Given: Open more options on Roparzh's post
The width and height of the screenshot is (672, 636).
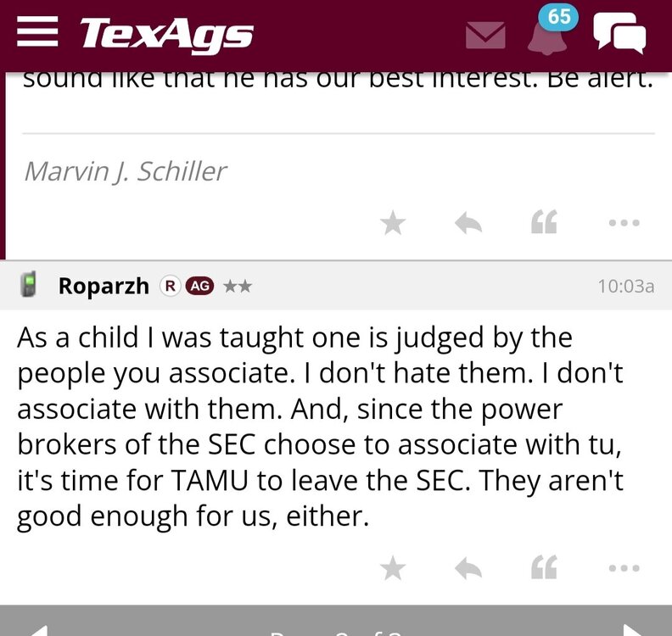Looking at the screenshot, I should (x=624, y=568).
